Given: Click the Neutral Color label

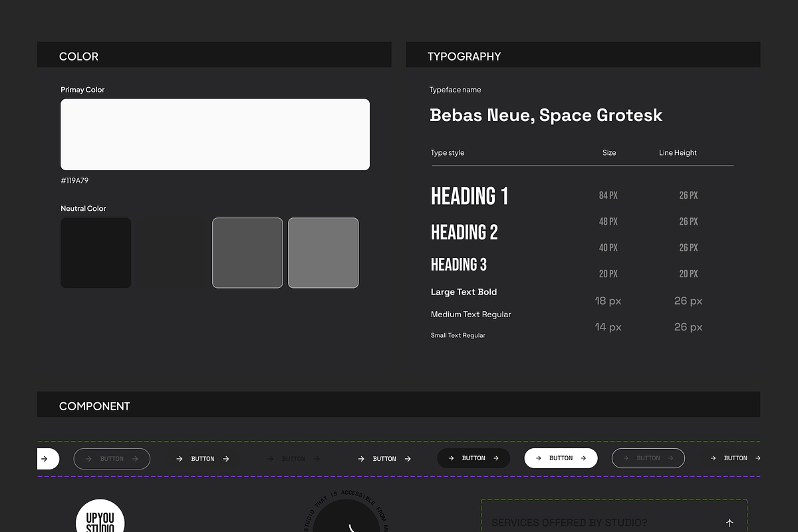Looking at the screenshot, I should (x=83, y=209).
